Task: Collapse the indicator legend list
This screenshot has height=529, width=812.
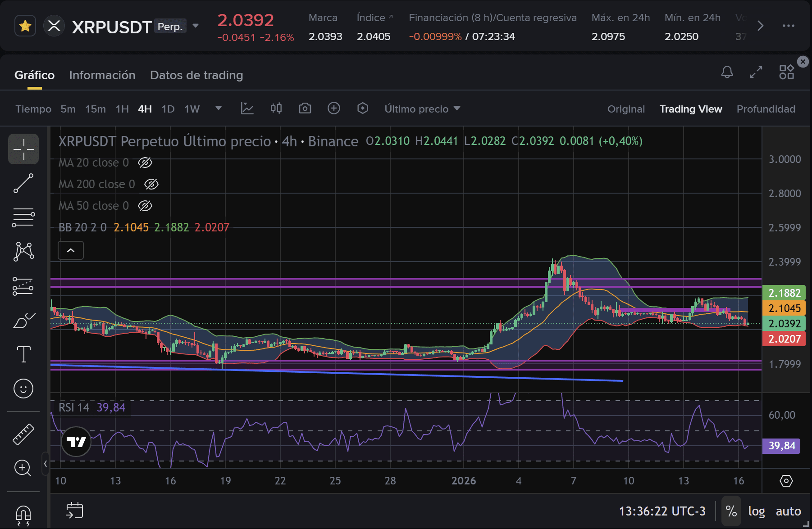Action: coord(71,250)
